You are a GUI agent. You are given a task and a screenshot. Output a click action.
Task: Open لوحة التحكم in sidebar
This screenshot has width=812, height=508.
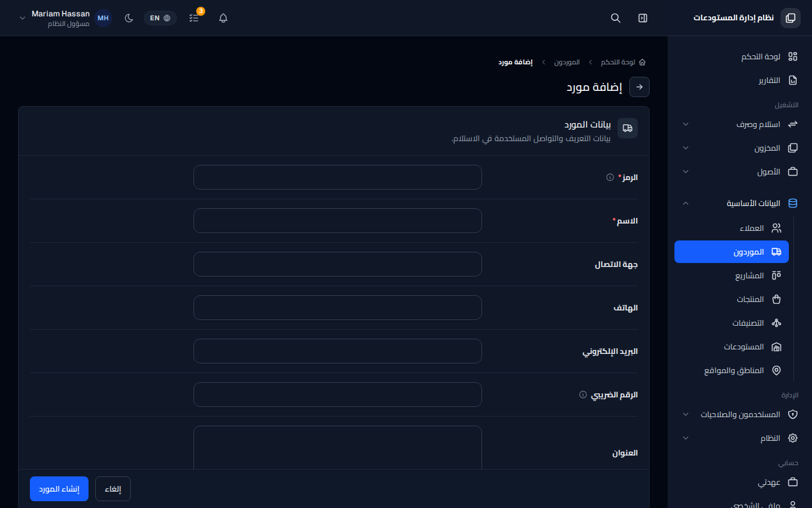pos(739,56)
